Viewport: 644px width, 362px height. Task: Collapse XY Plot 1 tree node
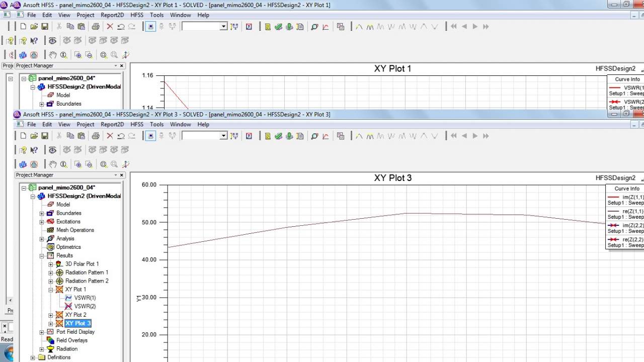click(51, 290)
